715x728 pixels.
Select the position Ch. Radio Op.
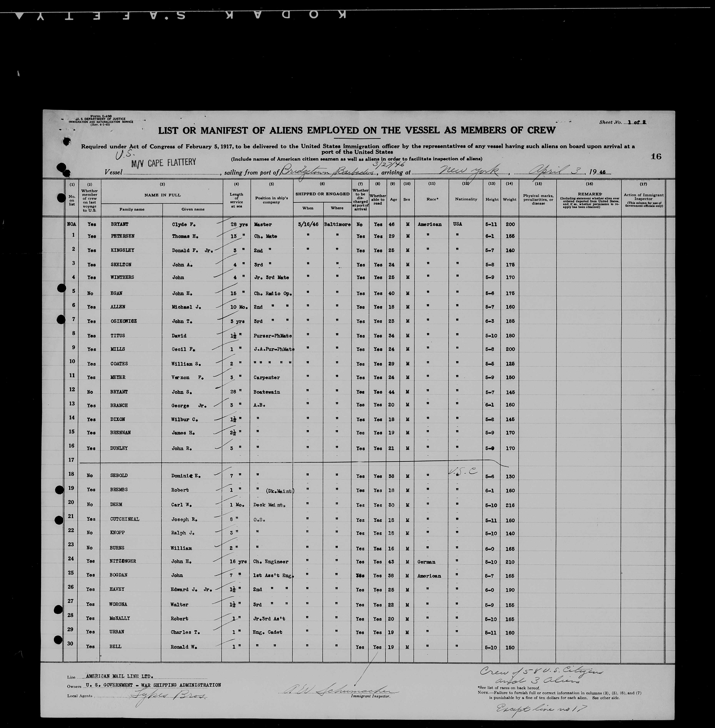[273, 293]
